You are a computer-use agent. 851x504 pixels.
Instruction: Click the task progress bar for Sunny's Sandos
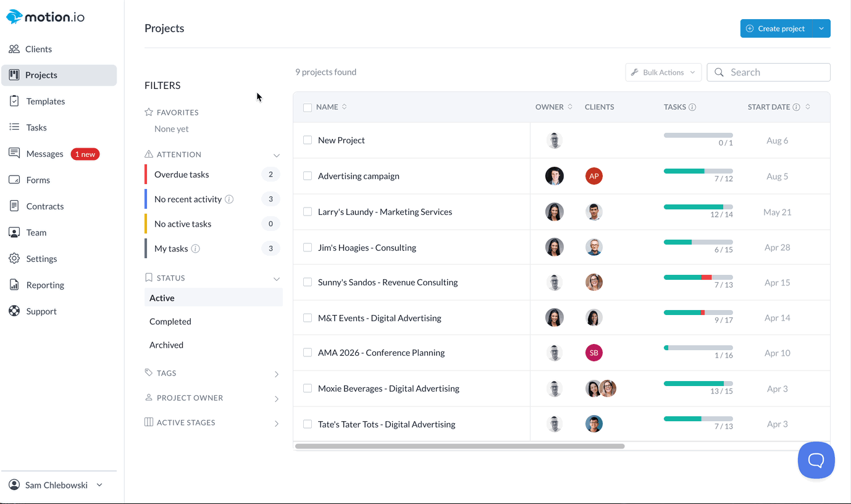(x=698, y=277)
